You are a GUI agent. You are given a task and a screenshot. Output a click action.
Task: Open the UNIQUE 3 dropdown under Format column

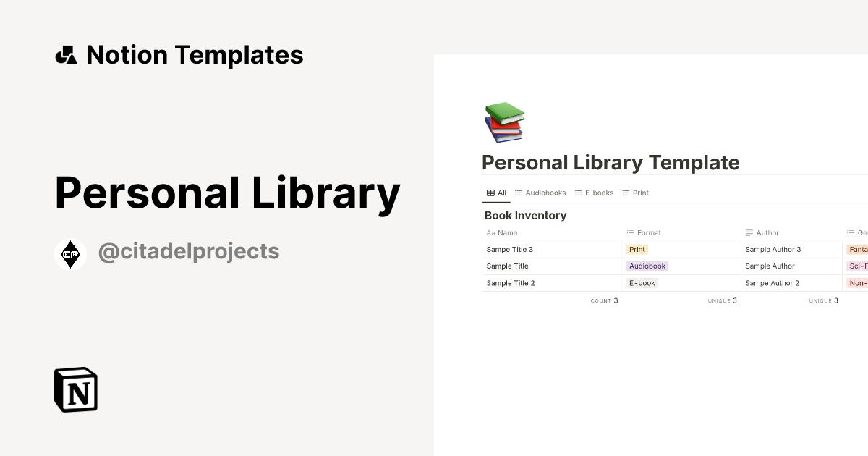click(722, 300)
